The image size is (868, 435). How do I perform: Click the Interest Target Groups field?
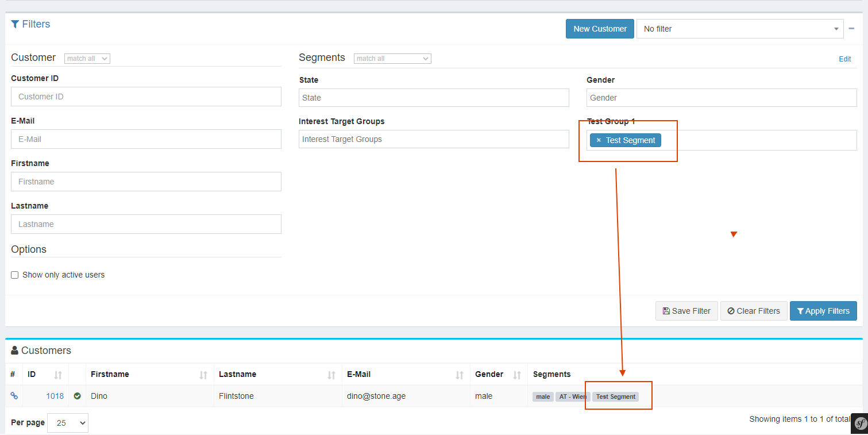tap(434, 139)
